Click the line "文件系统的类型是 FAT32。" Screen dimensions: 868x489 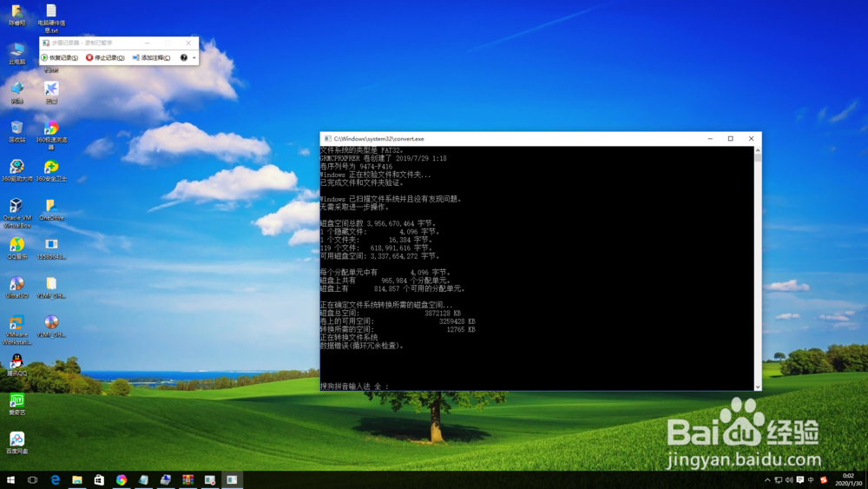click(x=362, y=150)
